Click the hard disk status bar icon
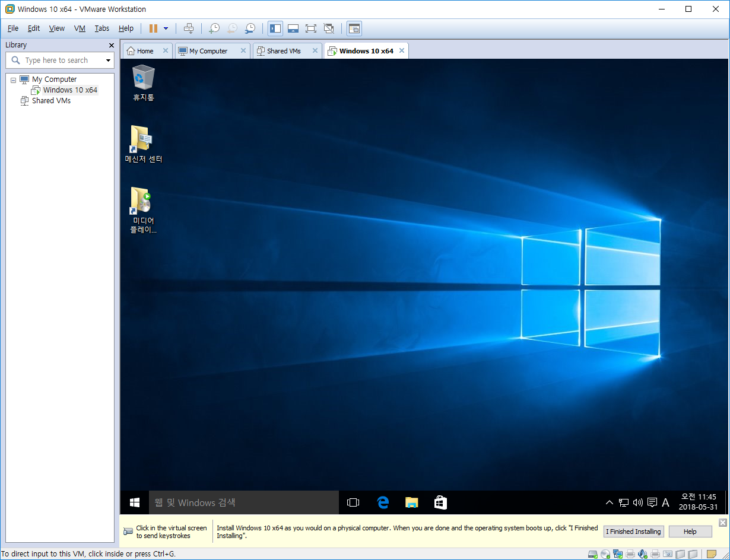 pos(592,554)
